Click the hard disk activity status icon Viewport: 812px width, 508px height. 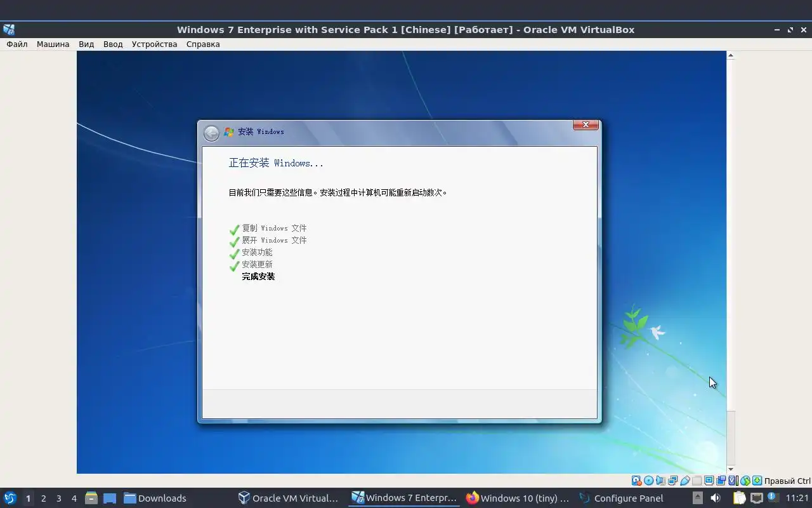click(636, 481)
